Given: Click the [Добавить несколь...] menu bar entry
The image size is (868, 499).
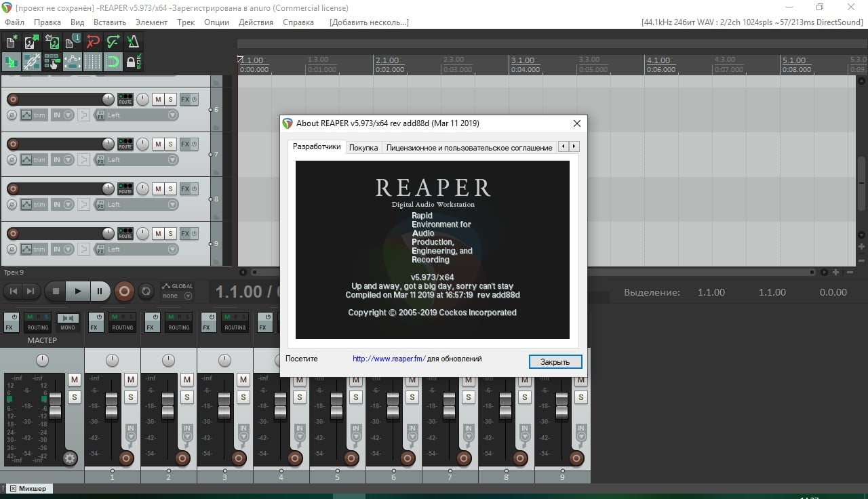Looking at the screenshot, I should [369, 22].
